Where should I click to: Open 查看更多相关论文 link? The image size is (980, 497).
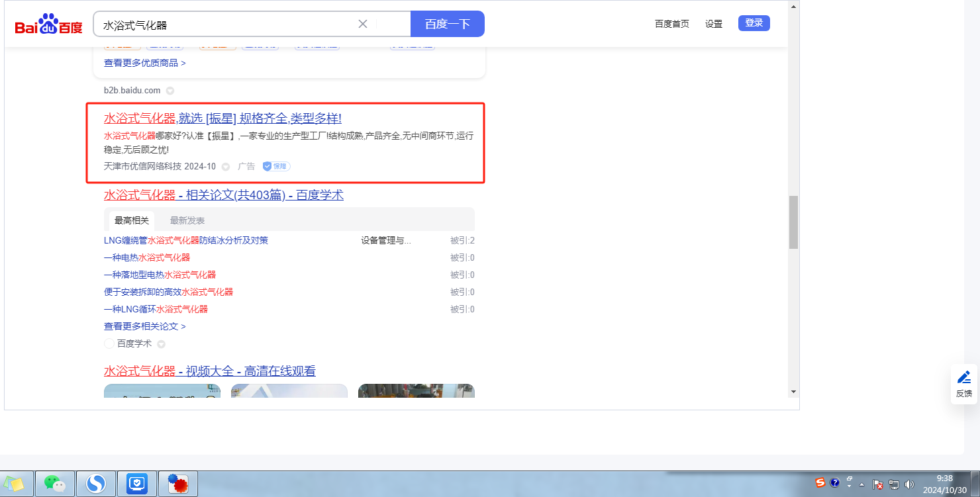point(145,326)
